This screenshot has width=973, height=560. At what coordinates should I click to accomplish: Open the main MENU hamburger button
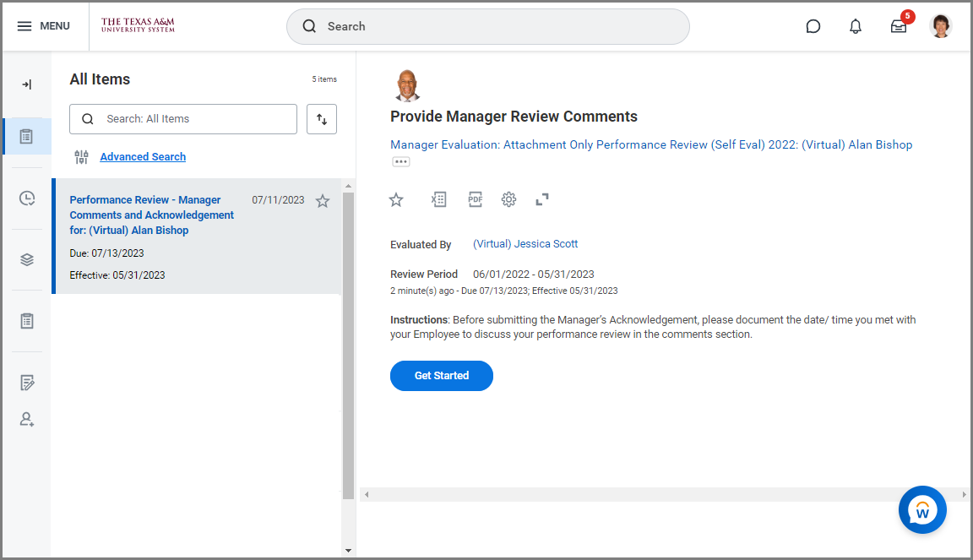[43, 26]
